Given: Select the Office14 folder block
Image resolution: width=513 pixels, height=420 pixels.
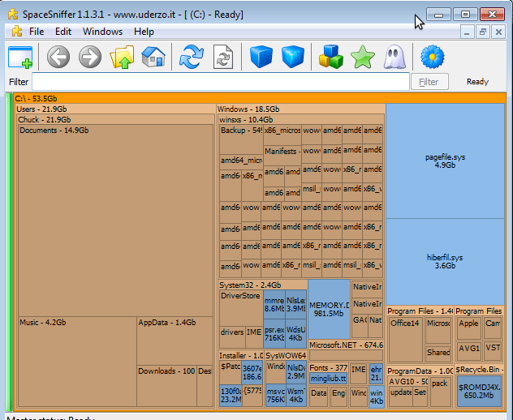Looking at the screenshot, I should [x=405, y=339].
